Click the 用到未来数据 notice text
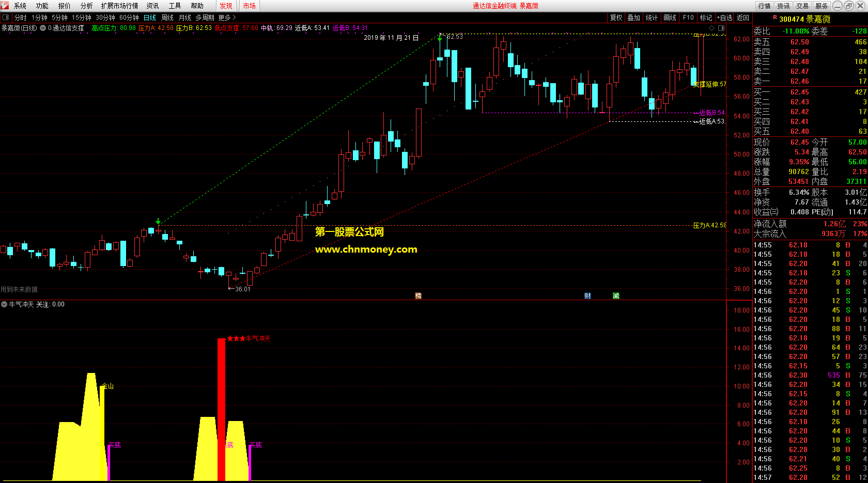The width and height of the screenshot is (868, 483). [x=19, y=289]
